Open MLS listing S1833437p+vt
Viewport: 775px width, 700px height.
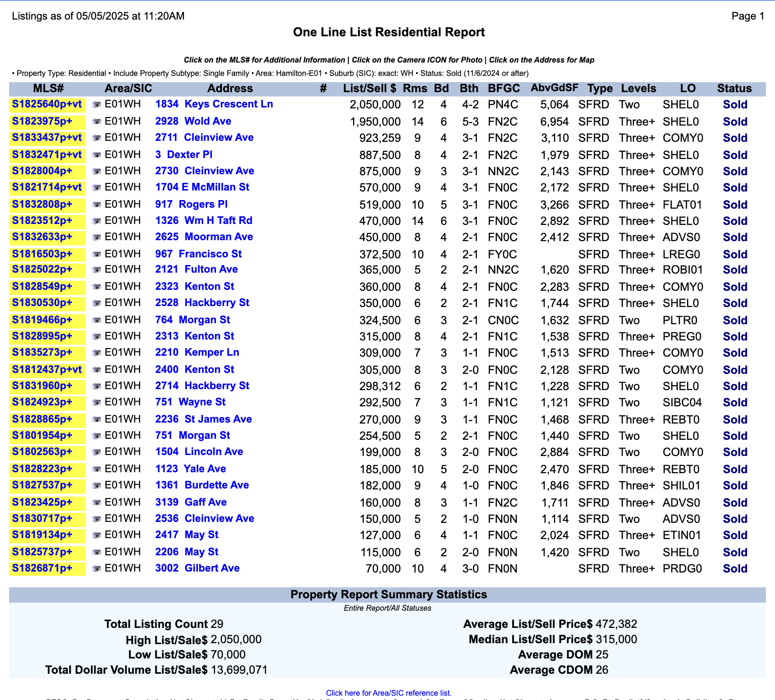47,138
